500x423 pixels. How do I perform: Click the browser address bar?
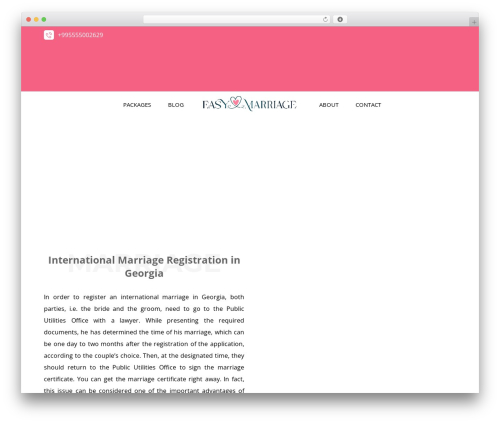point(236,19)
